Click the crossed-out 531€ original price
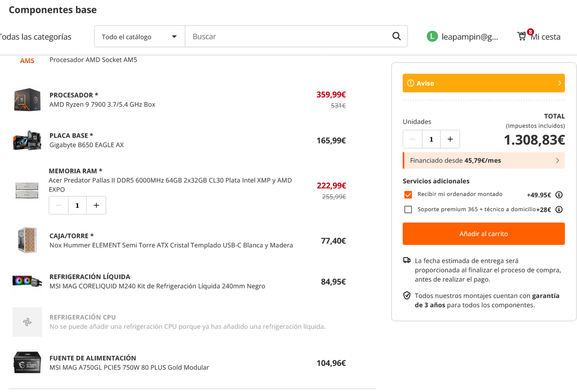Viewport: 577px width, 392px height. [x=338, y=106]
